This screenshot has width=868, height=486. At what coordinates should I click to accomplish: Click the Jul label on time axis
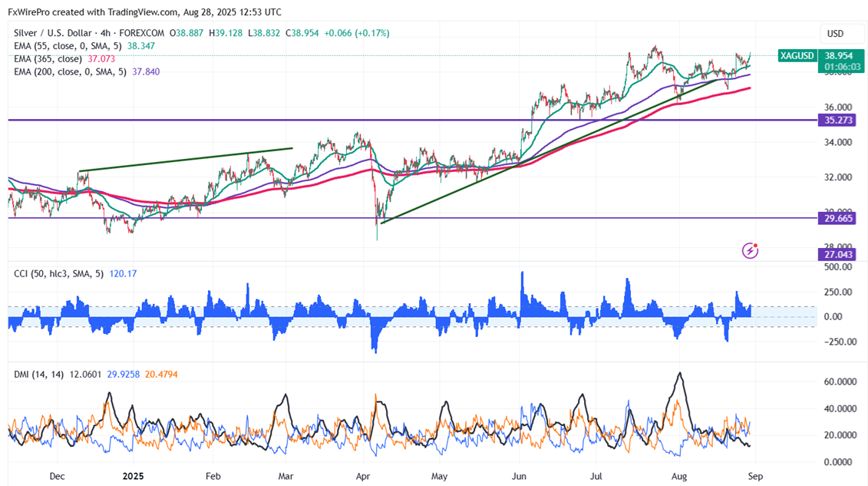click(x=596, y=476)
